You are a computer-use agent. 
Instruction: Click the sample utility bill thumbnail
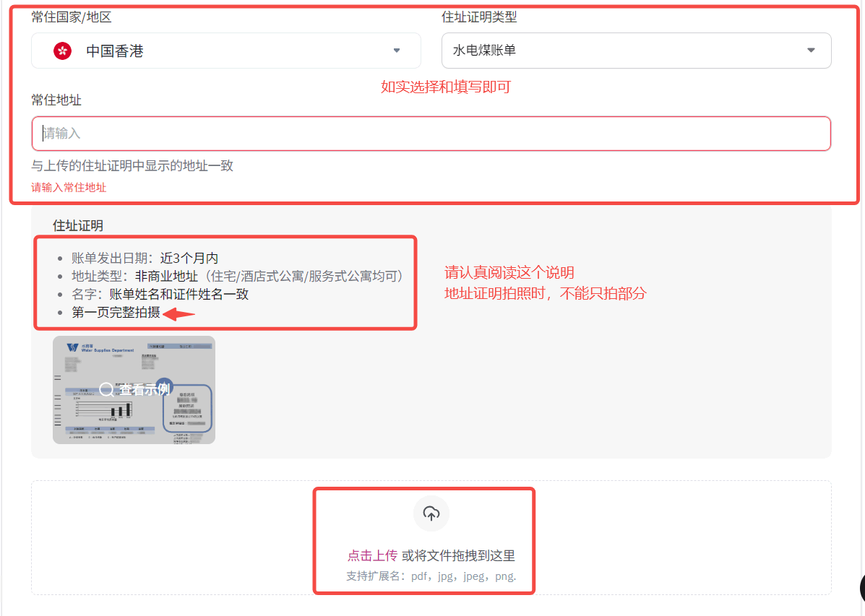[x=134, y=390]
